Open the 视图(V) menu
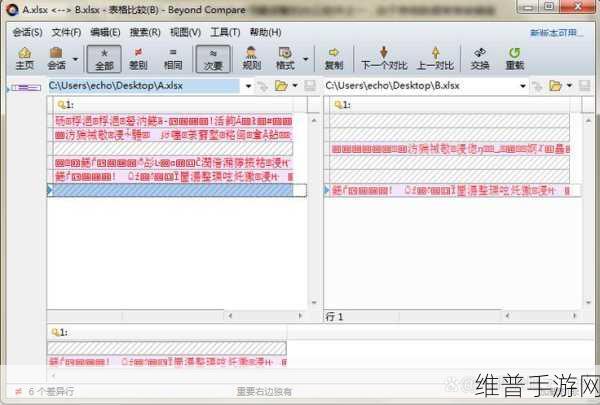The width and height of the screenshot is (600, 405). click(x=185, y=33)
